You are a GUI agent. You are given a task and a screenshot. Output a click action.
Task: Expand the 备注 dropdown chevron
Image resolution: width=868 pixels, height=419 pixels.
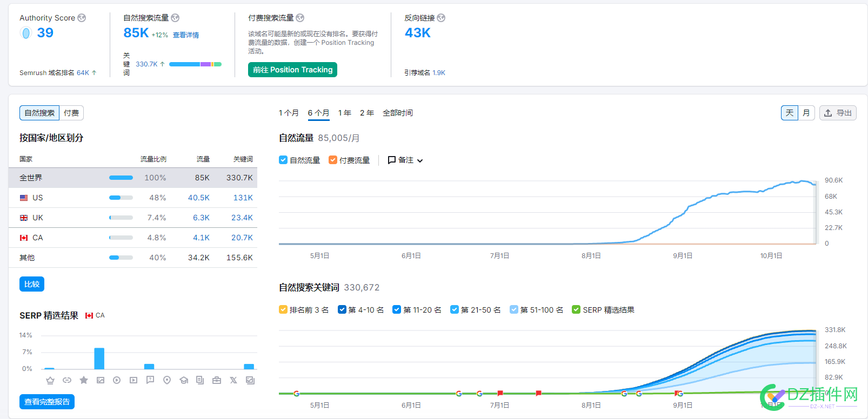[420, 161]
